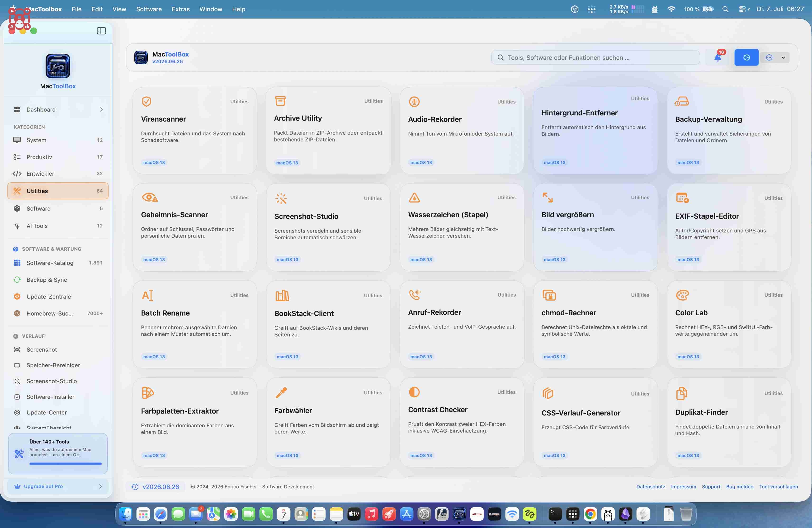The width and height of the screenshot is (812, 528).
Task: Select the System category
Action: point(58,140)
